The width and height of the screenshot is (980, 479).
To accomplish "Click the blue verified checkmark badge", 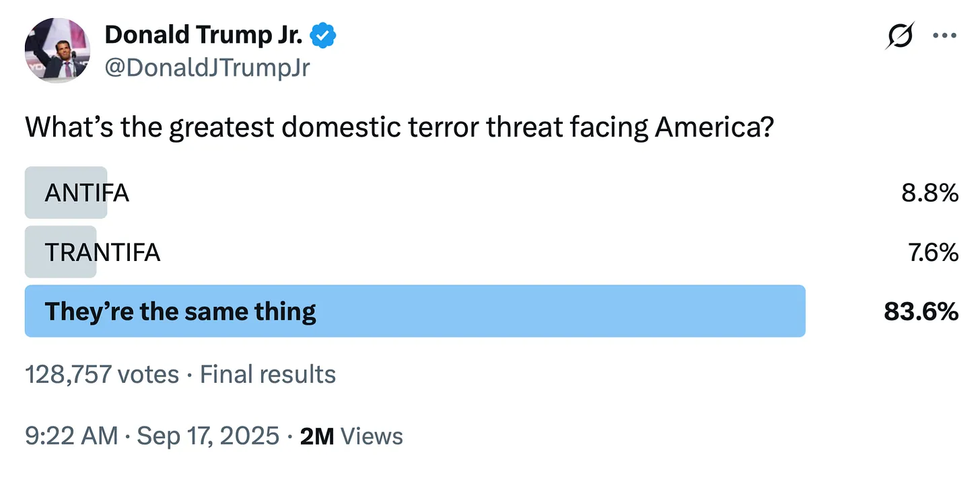I will (x=323, y=36).
